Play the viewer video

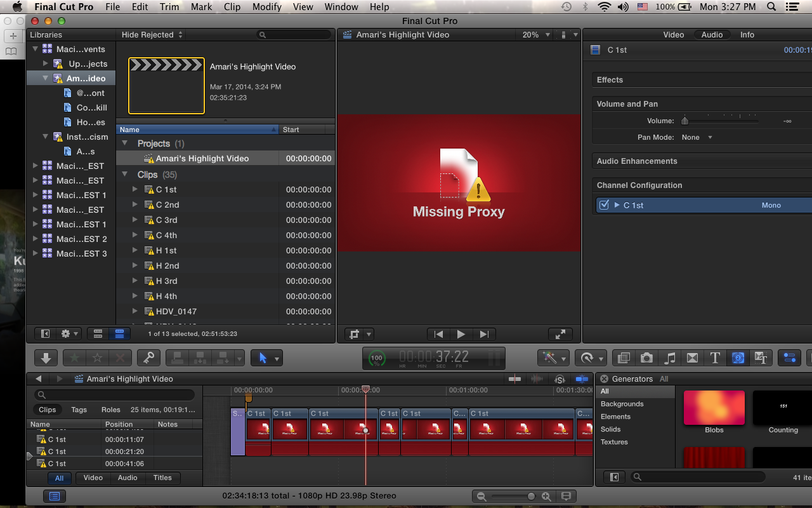461,334
